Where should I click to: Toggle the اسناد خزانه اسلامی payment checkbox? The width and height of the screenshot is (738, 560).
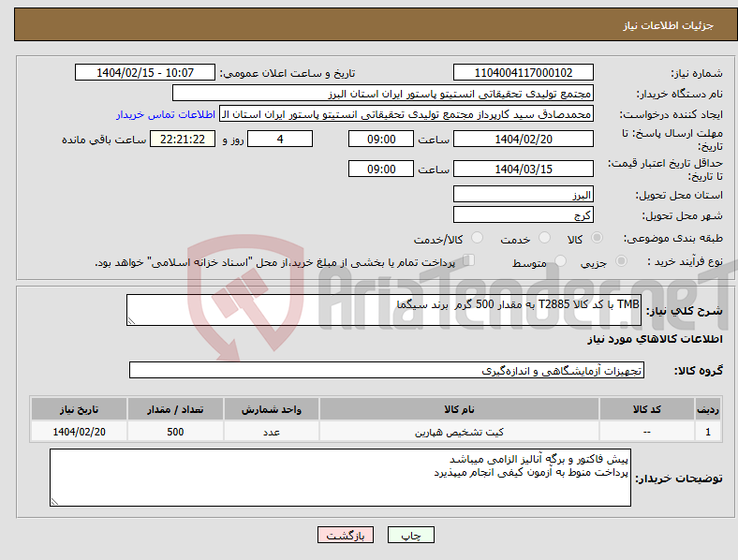click(x=469, y=259)
